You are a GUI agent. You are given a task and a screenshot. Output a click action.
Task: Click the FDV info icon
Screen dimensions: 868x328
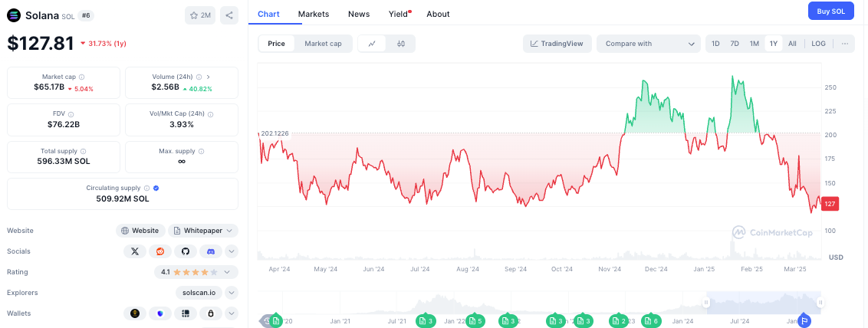click(71, 114)
